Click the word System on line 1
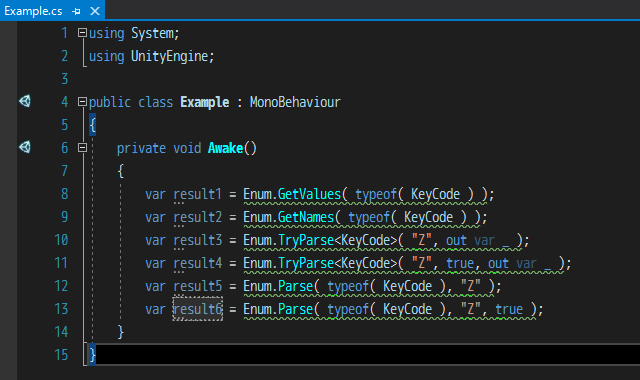Image resolution: width=640 pixels, height=380 pixels. click(152, 33)
